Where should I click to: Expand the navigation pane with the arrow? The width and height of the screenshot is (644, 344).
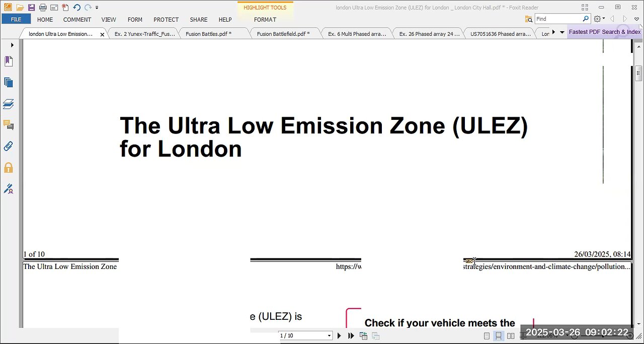[12, 45]
